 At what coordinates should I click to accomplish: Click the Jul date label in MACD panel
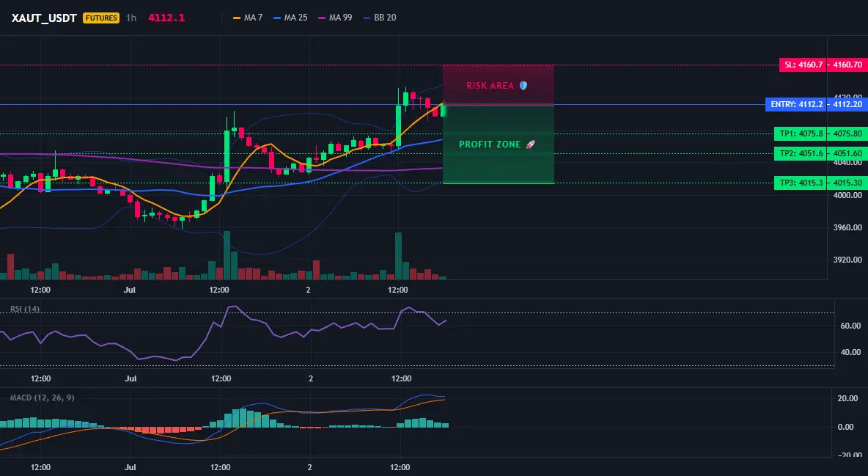click(130, 467)
